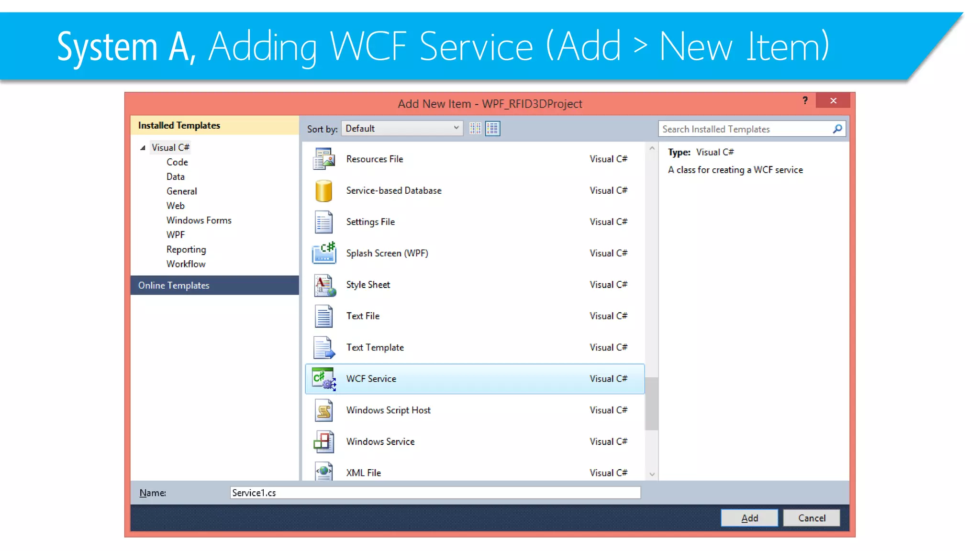This screenshot has width=980, height=551.
Task: Select the Reporting category
Action: click(186, 250)
